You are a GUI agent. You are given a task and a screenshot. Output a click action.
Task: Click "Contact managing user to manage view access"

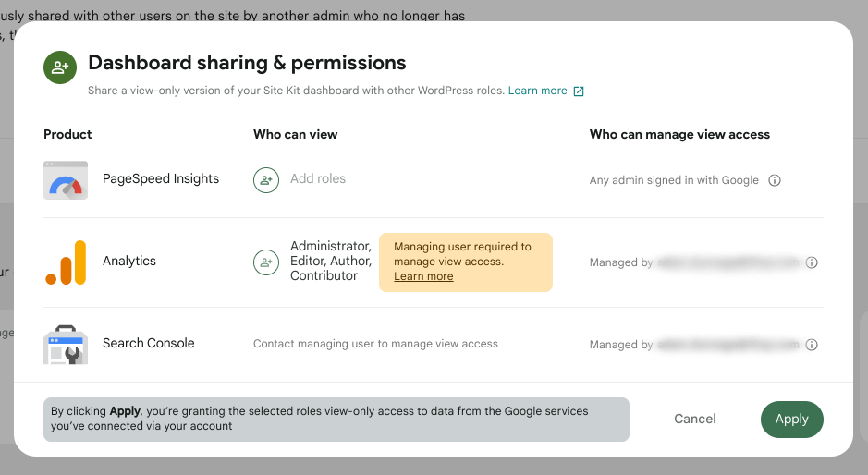(375, 344)
